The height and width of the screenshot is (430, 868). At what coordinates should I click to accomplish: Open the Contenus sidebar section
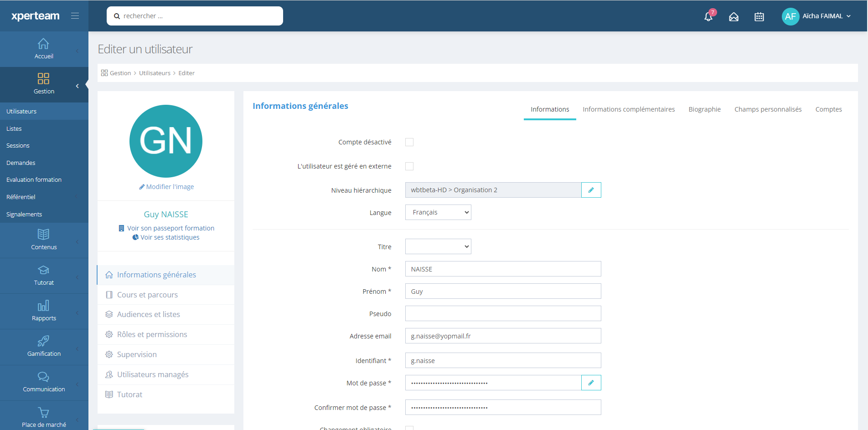(44, 240)
